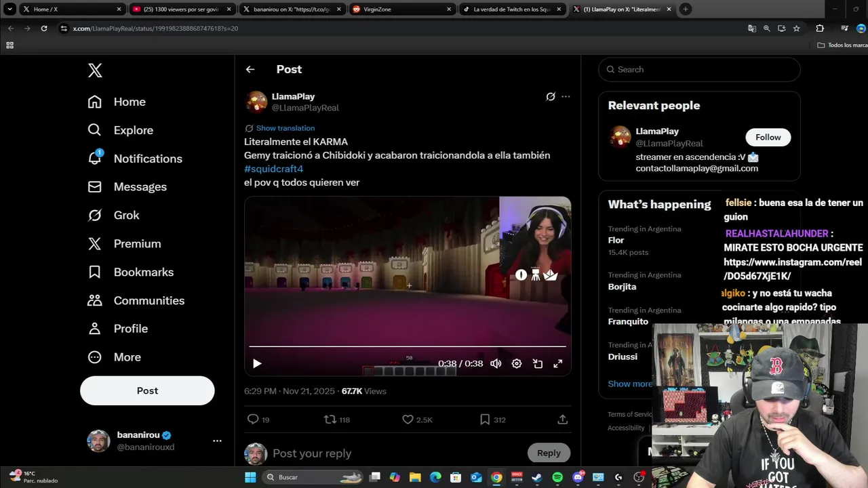The width and height of the screenshot is (868, 488).
Task: Open Messages in the sidebar
Action: [127, 186]
